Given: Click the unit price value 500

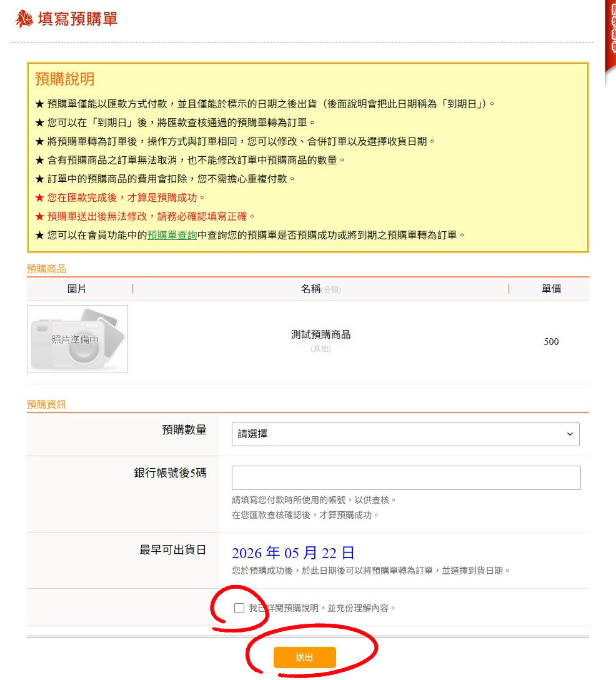Looking at the screenshot, I should (551, 342).
